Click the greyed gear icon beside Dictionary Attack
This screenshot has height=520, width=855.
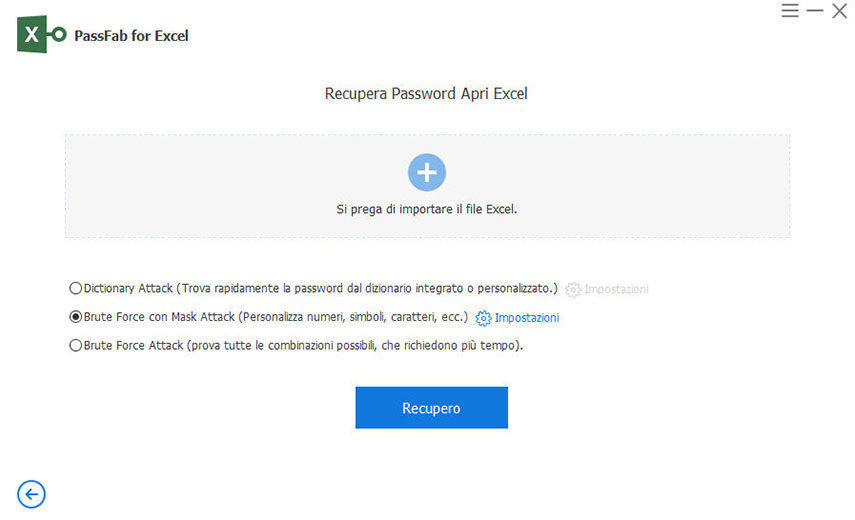[573, 289]
